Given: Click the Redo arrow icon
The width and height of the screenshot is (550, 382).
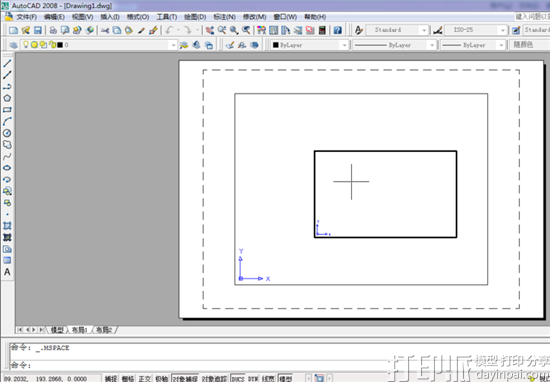Looking at the screenshot, I should coord(188,30).
